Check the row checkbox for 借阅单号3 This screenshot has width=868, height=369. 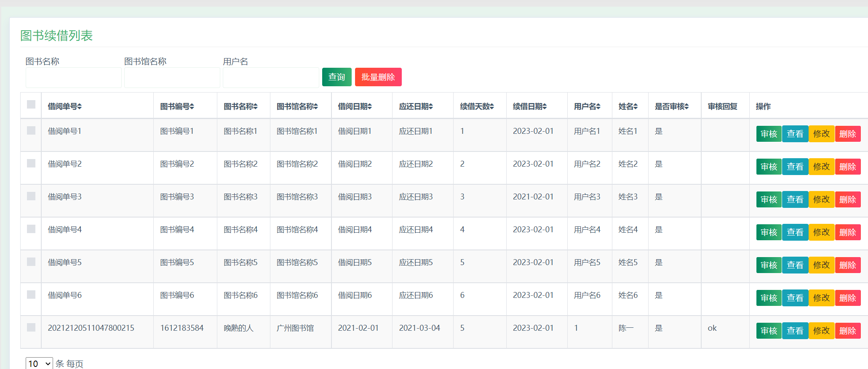(x=31, y=196)
